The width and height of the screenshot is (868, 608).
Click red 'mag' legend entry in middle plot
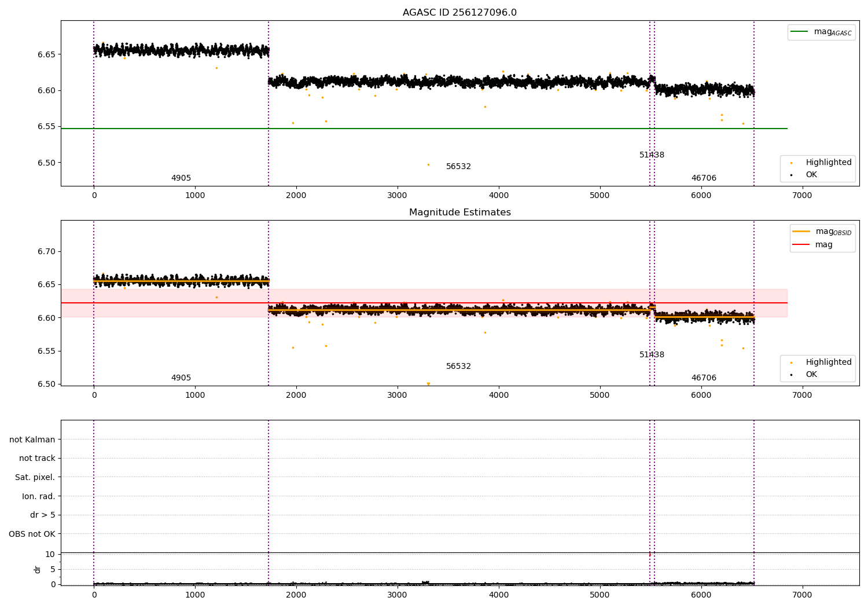(812, 245)
